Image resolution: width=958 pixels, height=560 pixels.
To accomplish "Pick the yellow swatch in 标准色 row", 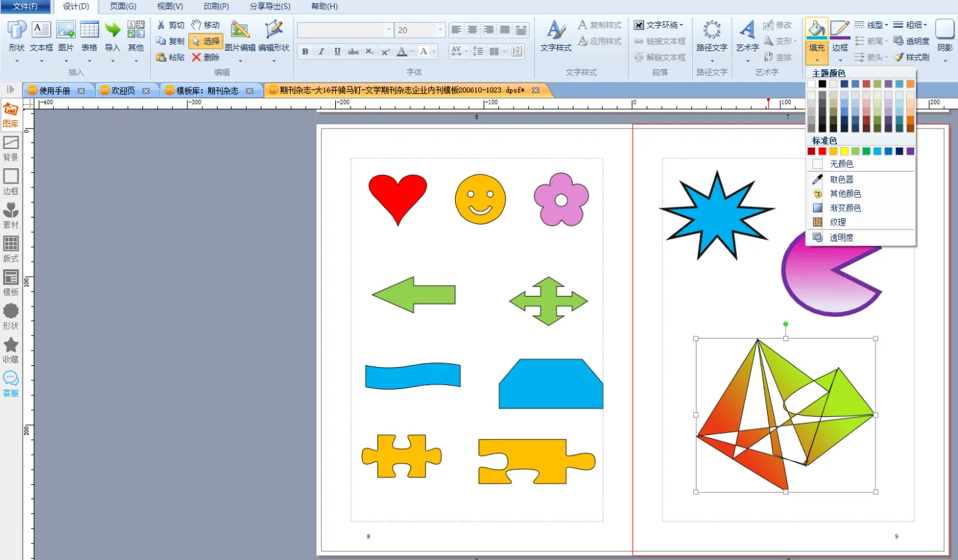I will click(844, 152).
